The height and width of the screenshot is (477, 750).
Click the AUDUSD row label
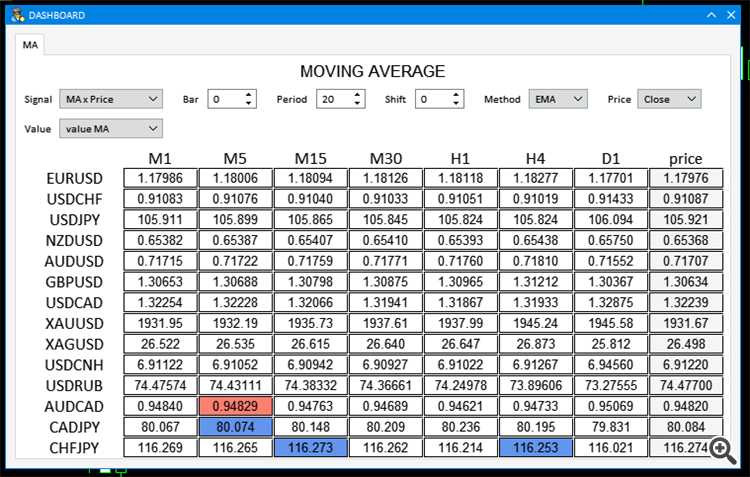pos(74,262)
